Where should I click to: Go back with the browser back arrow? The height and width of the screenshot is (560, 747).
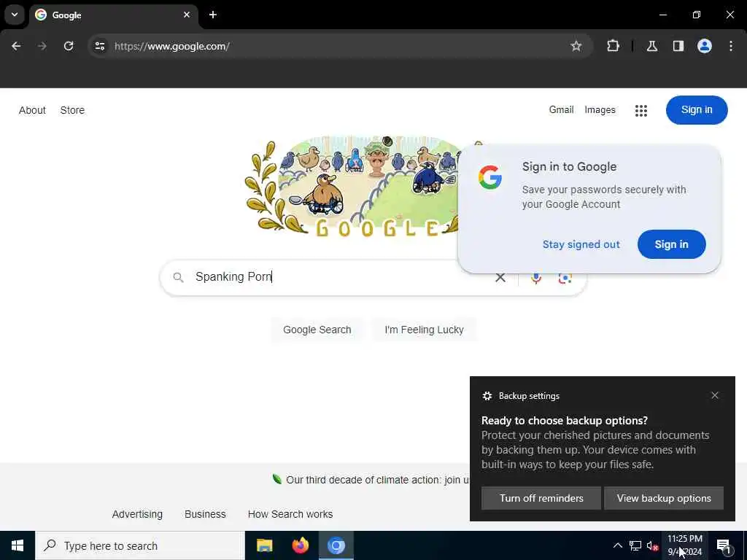pyautogui.click(x=16, y=46)
